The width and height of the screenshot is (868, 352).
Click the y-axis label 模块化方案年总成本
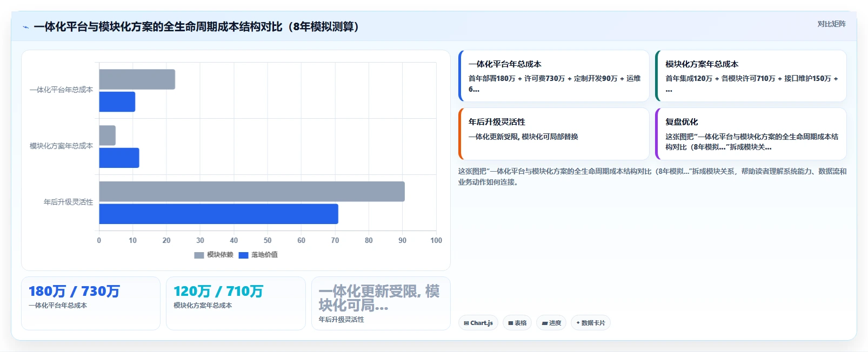click(x=61, y=146)
